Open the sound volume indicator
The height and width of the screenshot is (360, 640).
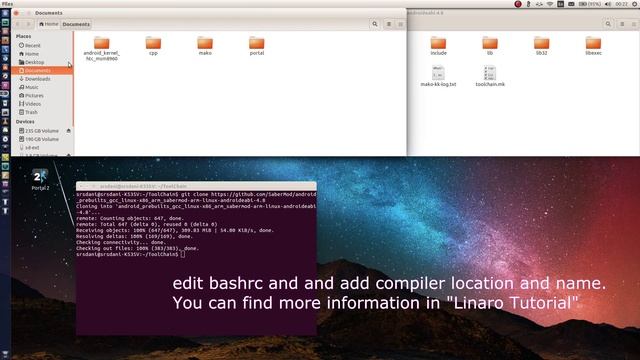[x=608, y=4]
